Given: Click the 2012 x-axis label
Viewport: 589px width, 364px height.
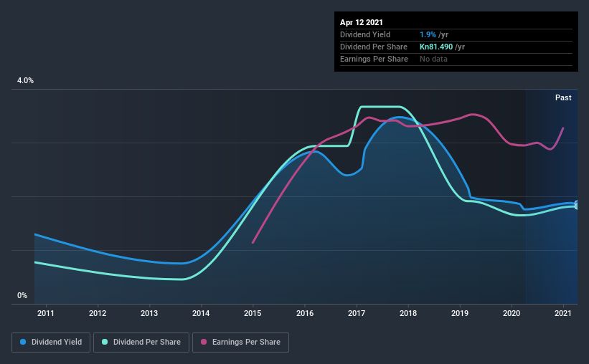Looking at the screenshot, I should coord(98,313).
